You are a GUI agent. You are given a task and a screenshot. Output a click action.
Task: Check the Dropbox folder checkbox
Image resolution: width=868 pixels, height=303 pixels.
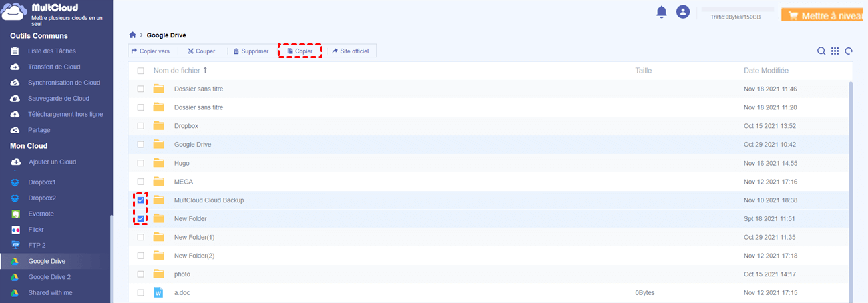[140, 125]
